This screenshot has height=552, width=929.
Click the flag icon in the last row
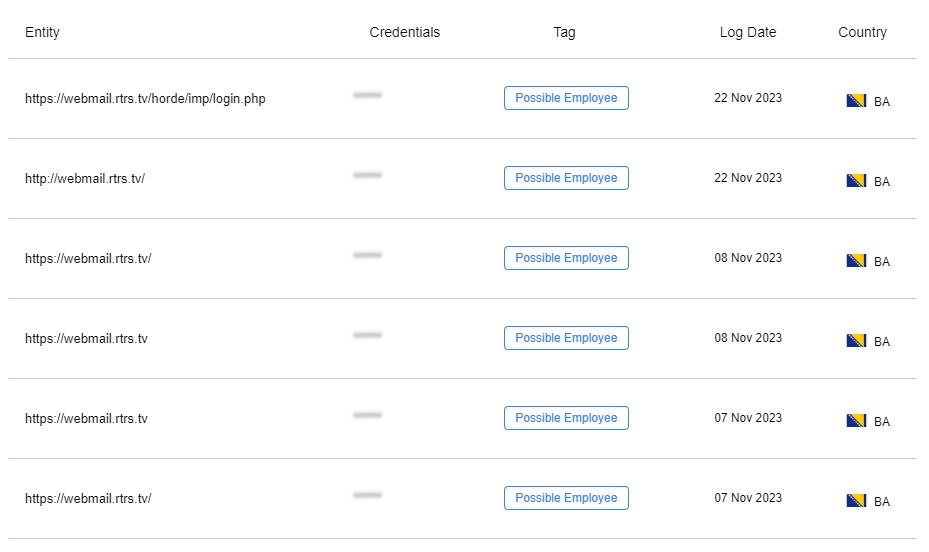(856, 500)
